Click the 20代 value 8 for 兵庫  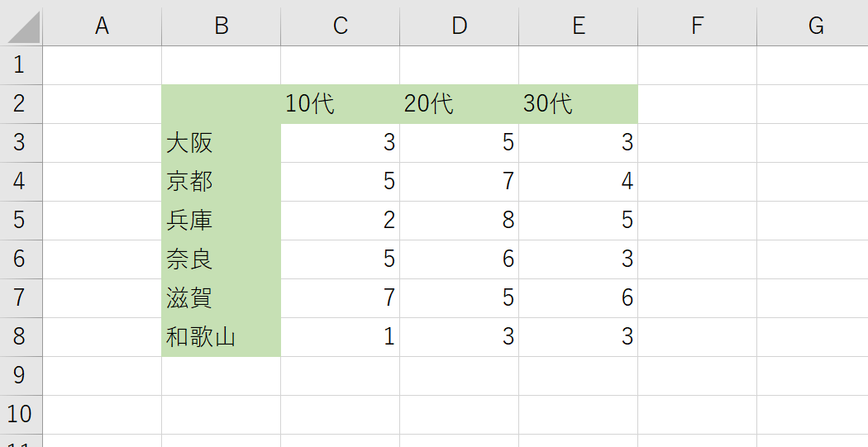[x=460, y=220]
